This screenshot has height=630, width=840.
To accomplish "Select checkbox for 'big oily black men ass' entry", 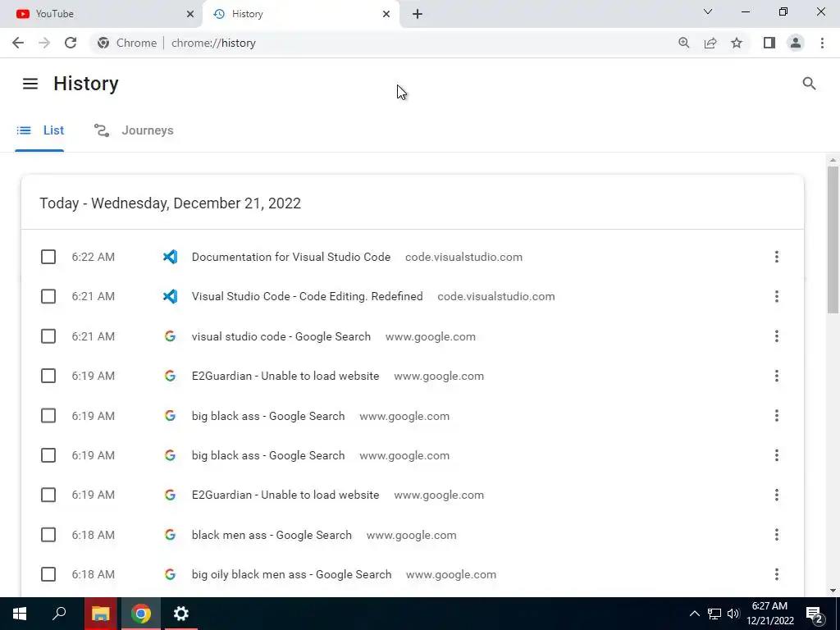I will (x=48, y=574).
